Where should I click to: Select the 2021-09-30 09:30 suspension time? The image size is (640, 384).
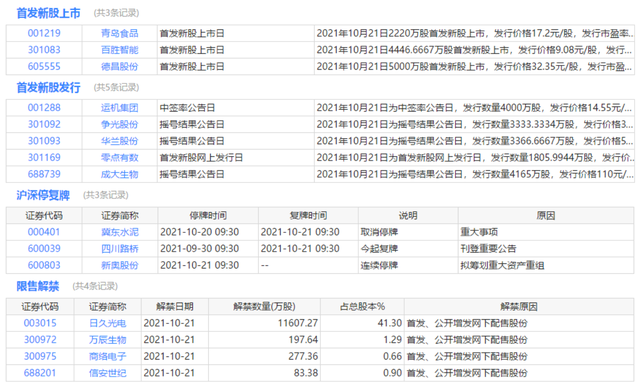[x=200, y=249]
